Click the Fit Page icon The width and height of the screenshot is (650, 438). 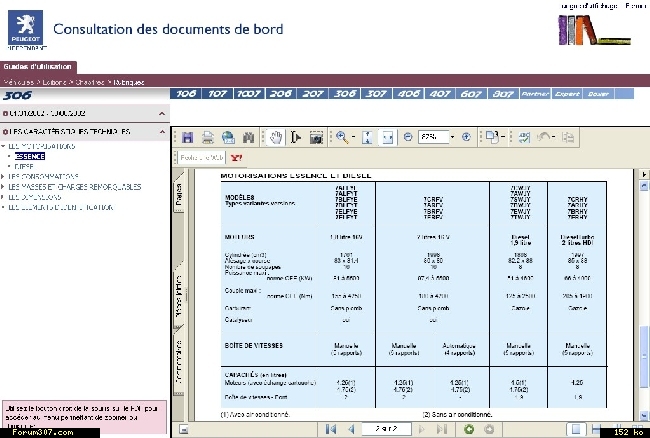pos(367,137)
